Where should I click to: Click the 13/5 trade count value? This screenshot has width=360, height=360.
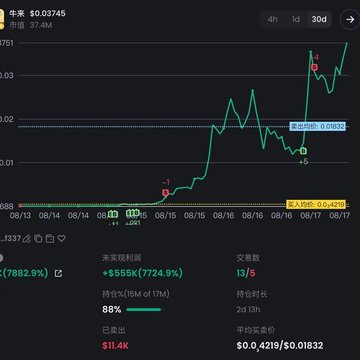click(246, 273)
